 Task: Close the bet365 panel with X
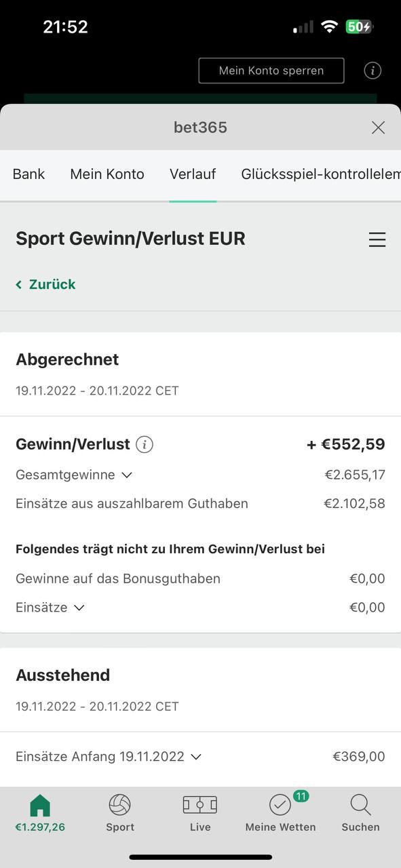click(378, 127)
